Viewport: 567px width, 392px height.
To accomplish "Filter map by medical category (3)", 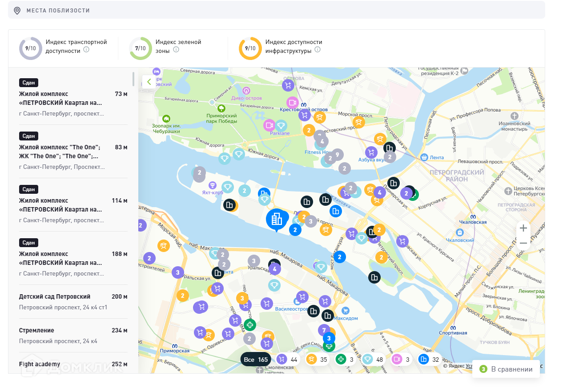I will pyautogui.click(x=345, y=359).
